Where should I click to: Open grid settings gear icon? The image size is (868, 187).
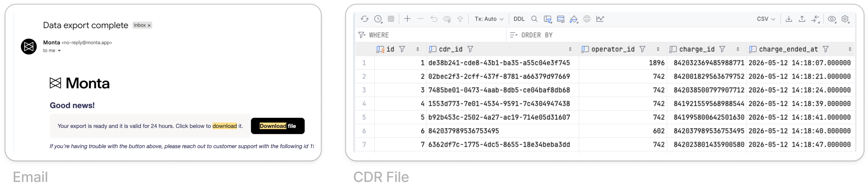pos(845,19)
